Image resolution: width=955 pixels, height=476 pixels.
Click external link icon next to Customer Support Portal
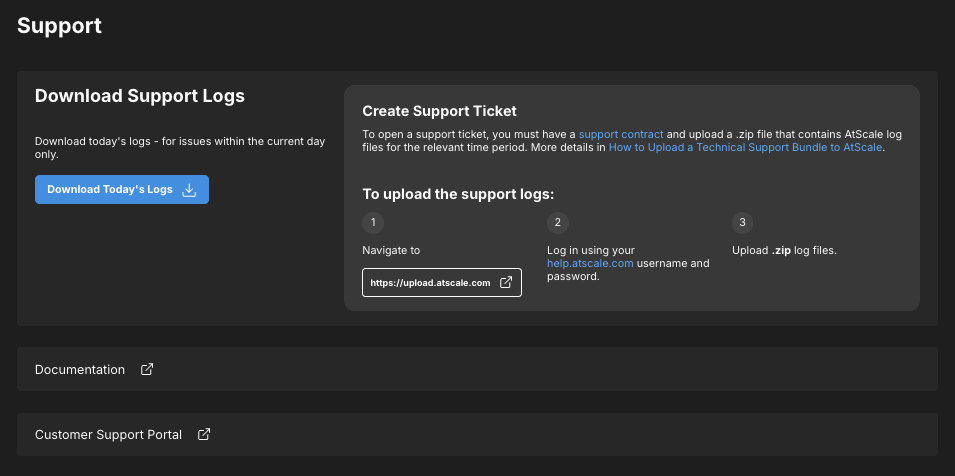coord(204,435)
